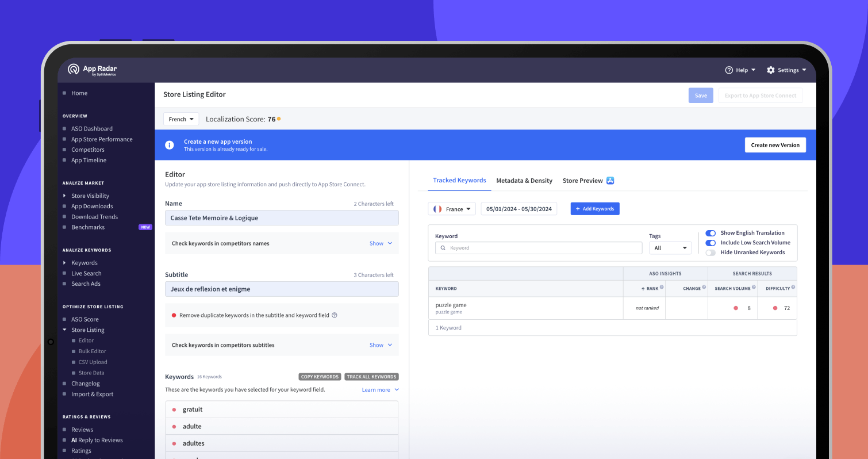Image resolution: width=868 pixels, height=459 pixels.
Task: Click the info icon beside CHANGE header
Action: click(x=704, y=288)
